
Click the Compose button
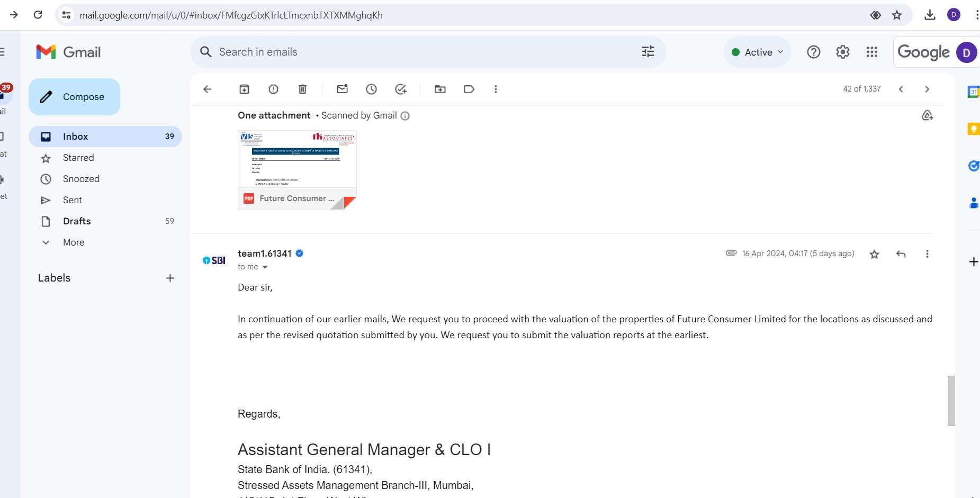click(74, 97)
